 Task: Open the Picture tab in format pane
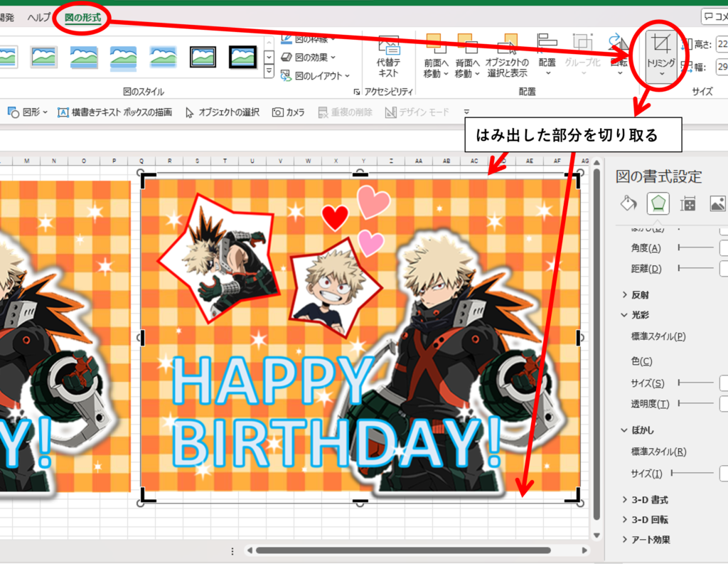[x=717, y=203]
